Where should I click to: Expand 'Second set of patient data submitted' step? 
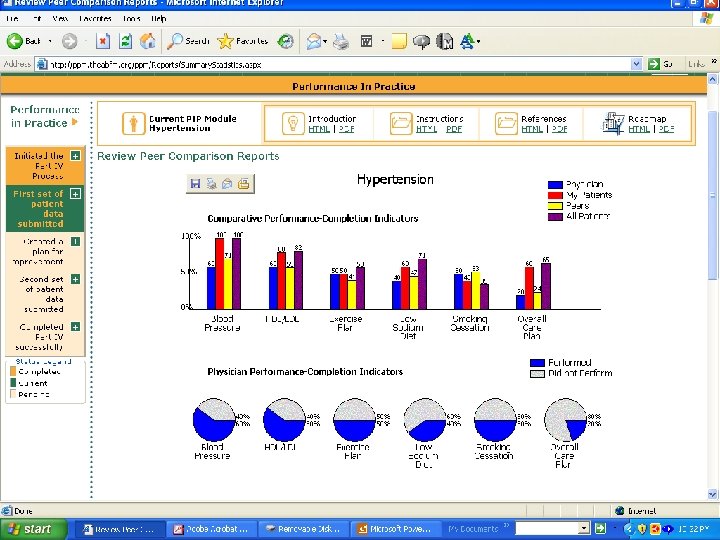click(x=76, y=279)
